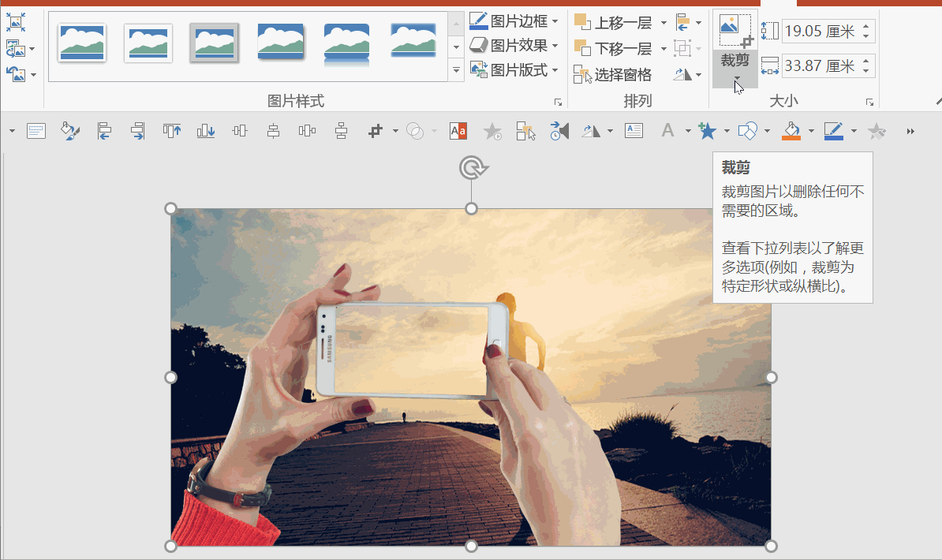
Task: Open the ribbon Align objects menu in 排列
Action: pos(688,23)
